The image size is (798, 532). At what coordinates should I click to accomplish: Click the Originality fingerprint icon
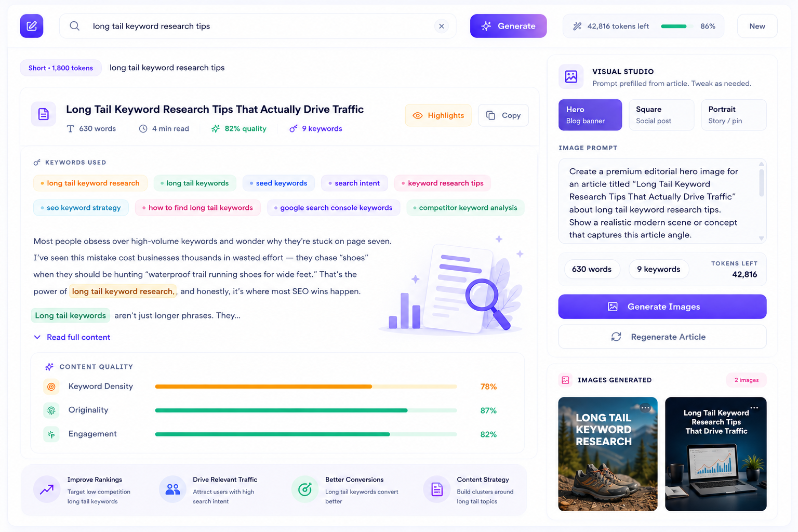pos(51,410)
